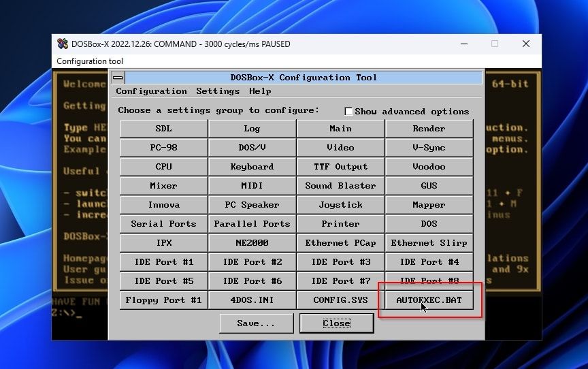Click the AUTOEXEC.BAT button

pyautogui.click(x=429, y=300)
